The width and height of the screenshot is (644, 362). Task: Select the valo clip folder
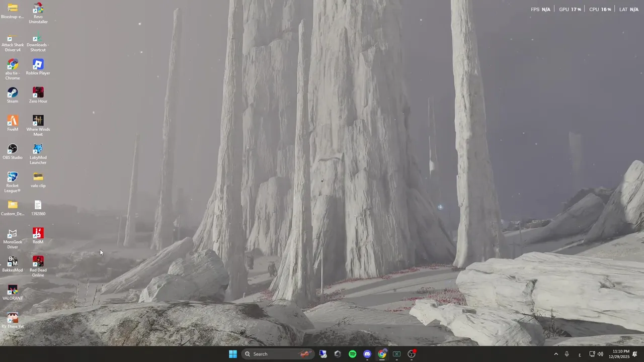point(38,179)
